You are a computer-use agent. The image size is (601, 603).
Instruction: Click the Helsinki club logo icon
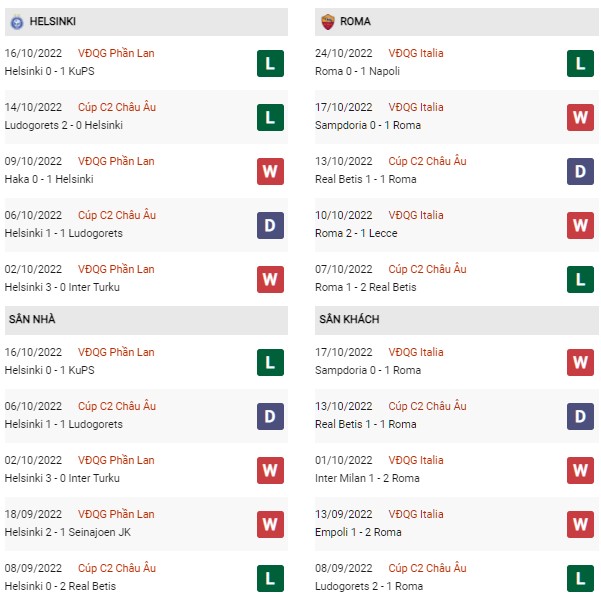point(17,22)
